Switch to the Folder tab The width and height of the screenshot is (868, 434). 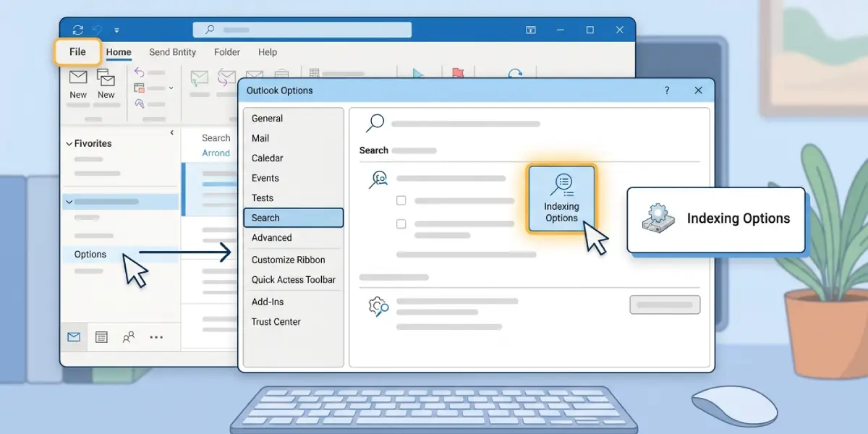(227, 52)
